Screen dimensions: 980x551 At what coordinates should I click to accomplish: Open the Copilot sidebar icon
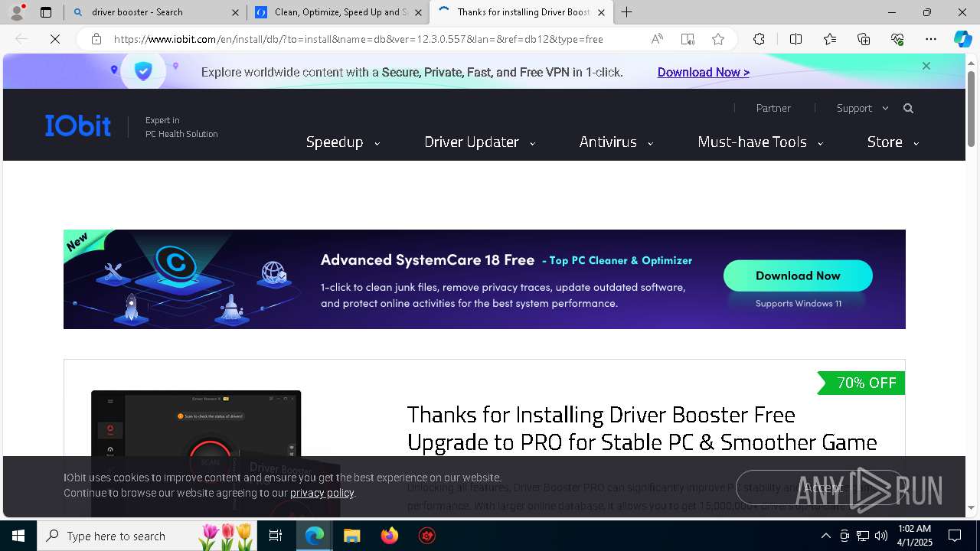coord(962,39)
